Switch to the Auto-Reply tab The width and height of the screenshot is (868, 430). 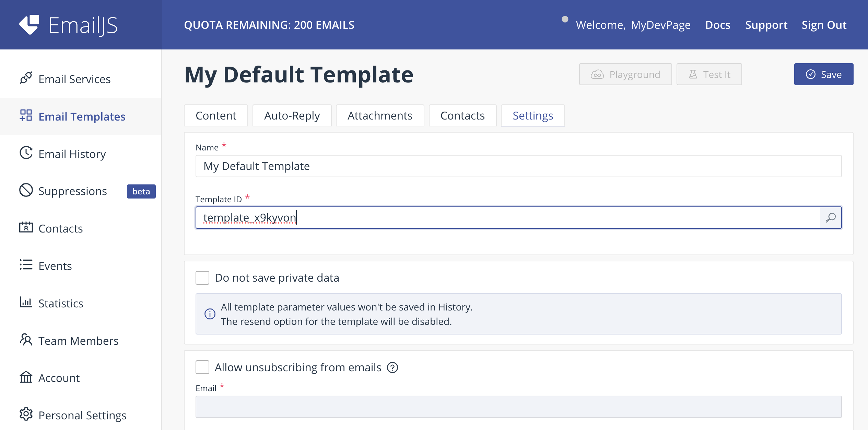click(x=292, y=115)
